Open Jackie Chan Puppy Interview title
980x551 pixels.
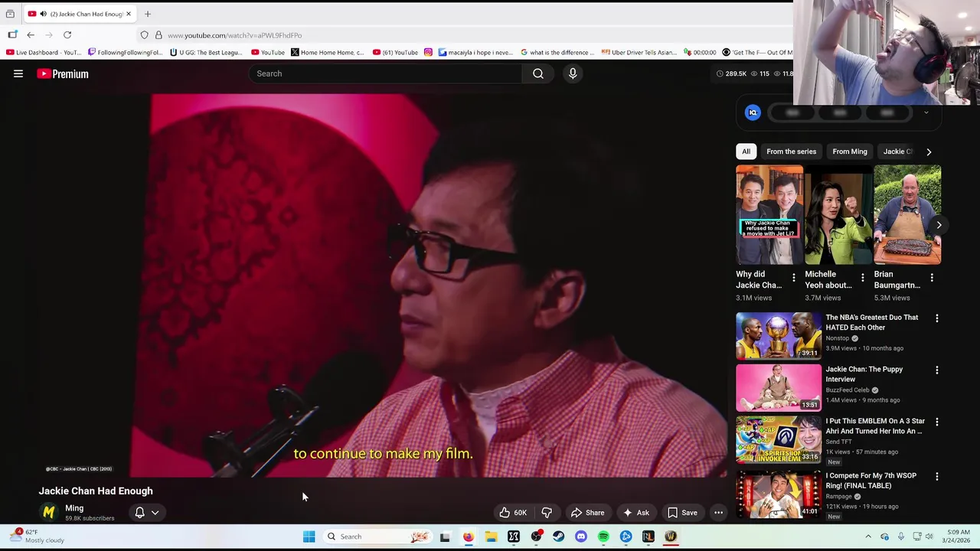pyautogui.click(x=864, y=374)
